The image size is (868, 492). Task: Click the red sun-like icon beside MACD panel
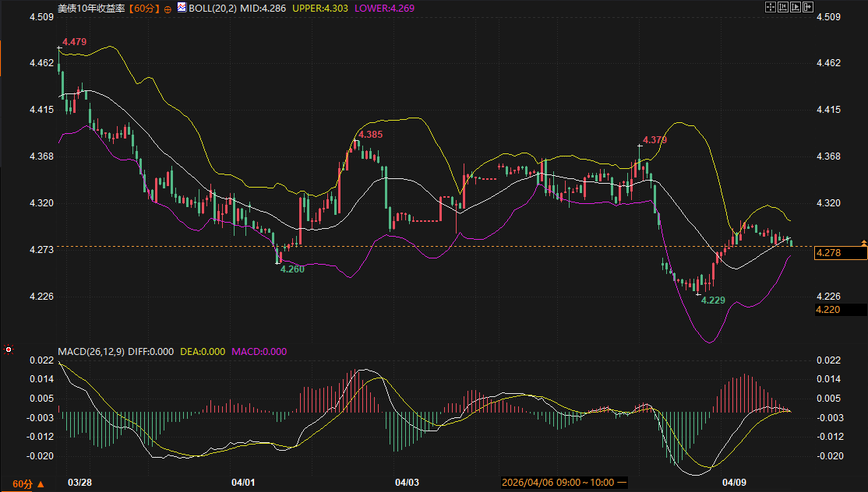click(x=9, y=350)
